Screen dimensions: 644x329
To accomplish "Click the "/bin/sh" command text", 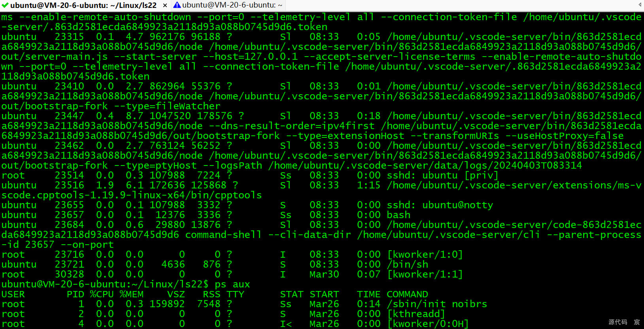I will (407, 264).
